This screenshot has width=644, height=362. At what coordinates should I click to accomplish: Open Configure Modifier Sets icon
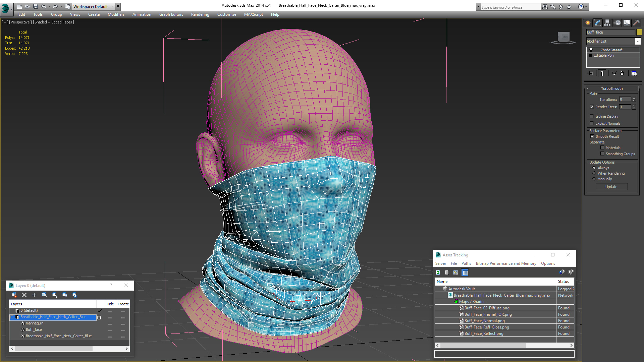[634, 73]
